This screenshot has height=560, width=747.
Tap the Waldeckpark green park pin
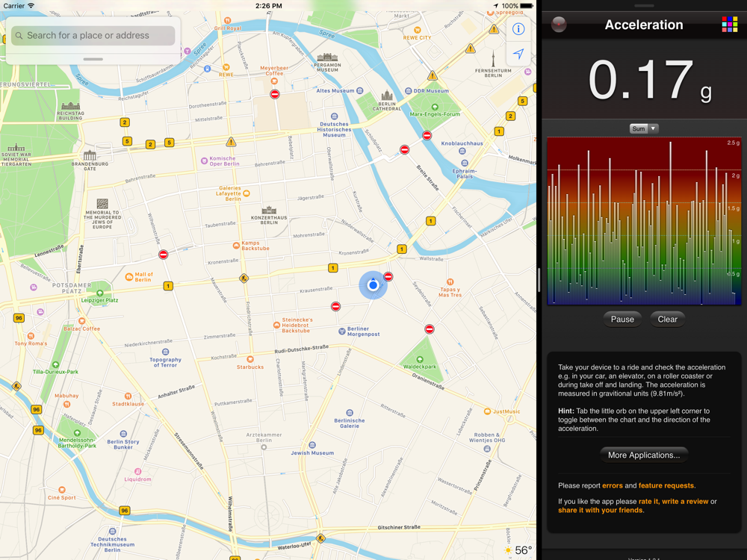pos(420,360)
